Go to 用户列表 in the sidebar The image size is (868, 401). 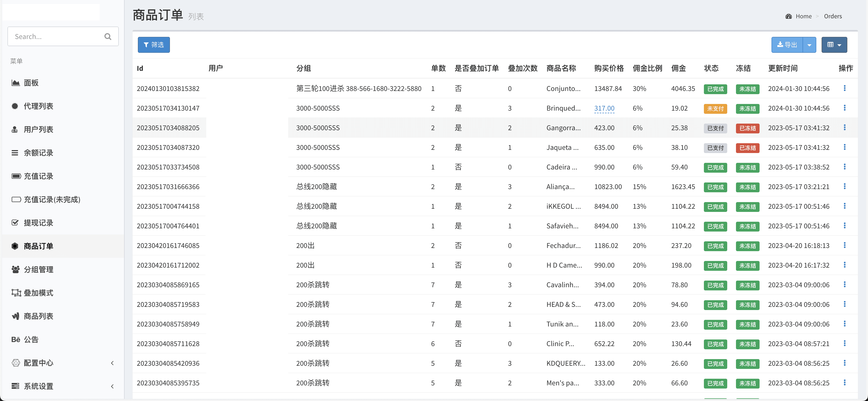(38, 129)
